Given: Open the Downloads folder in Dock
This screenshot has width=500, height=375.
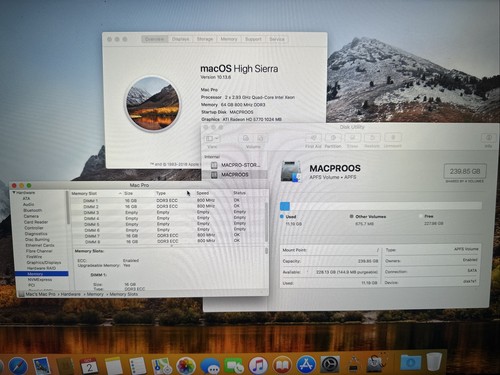Looking at the screenshot, I should coord(410,362).
